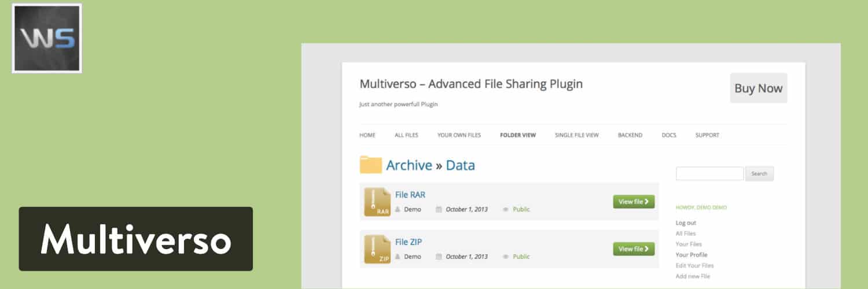This screenshot has height=289, width=868.
Task: Open the File RAR title link
Action: [410, 195]
